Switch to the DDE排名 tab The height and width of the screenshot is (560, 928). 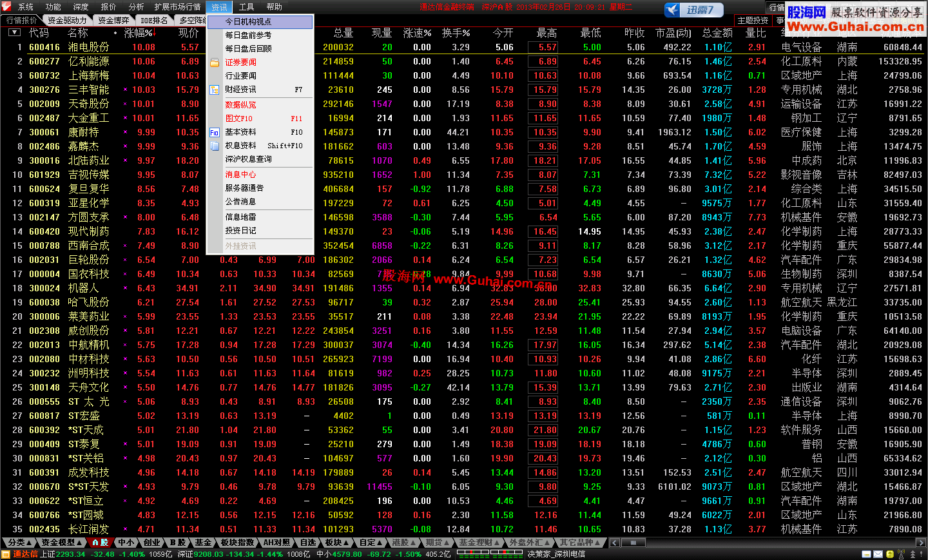(x=154, y=21)
